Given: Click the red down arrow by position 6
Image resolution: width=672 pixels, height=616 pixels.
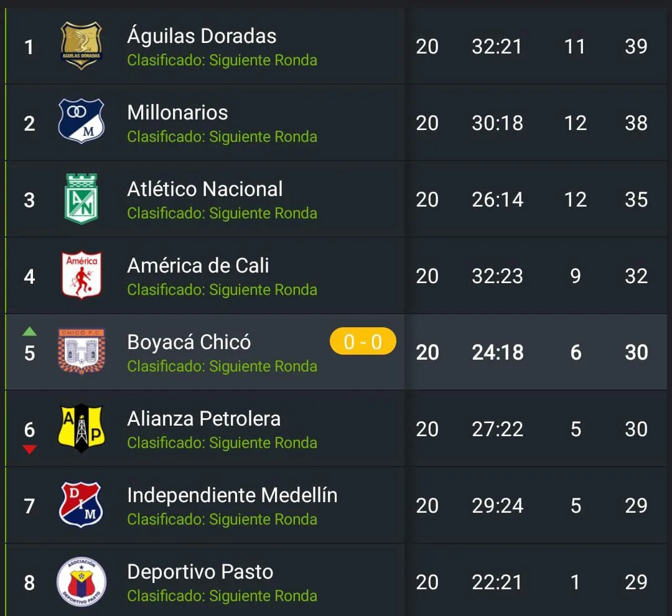Looking at the screenshot, I should pos(29,449).
